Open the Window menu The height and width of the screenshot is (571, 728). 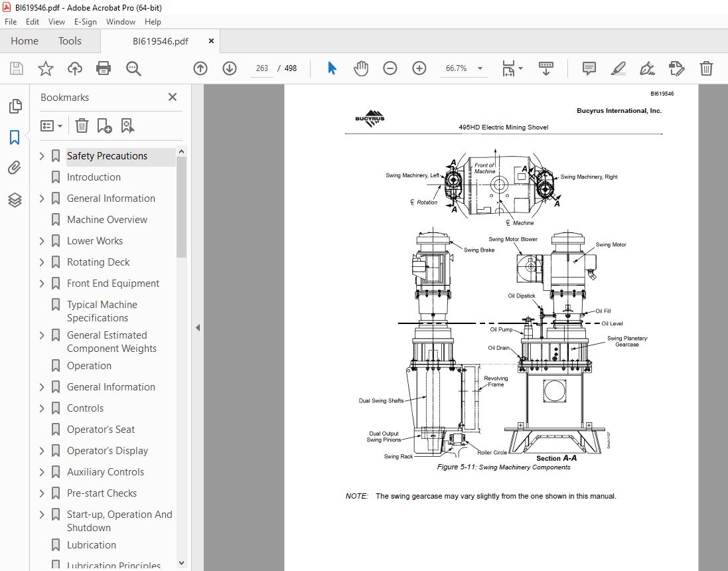pos(121,22)
